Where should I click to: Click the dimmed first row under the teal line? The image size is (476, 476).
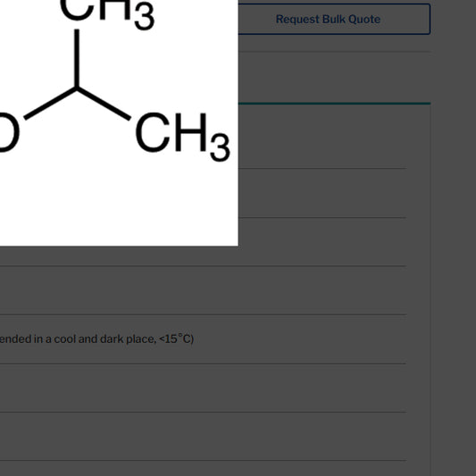tap(322, 137)
